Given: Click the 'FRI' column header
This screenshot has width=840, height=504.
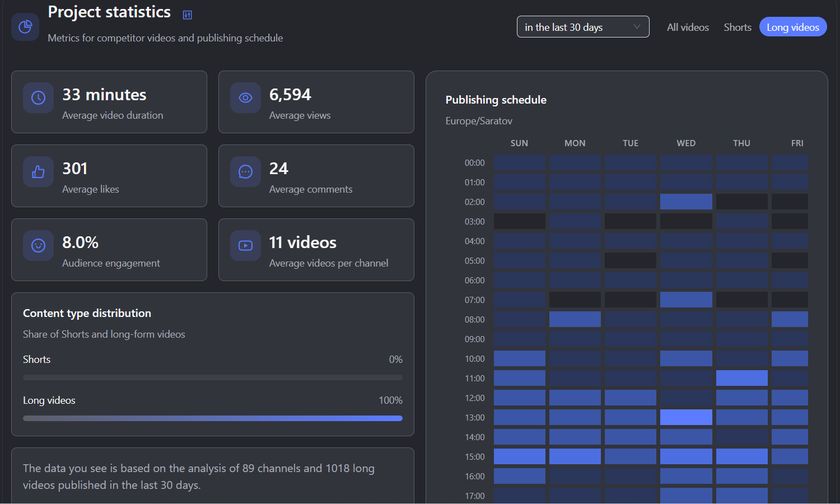Looking at the screenshot, I should pyautogui.click(x=797, y=143).
